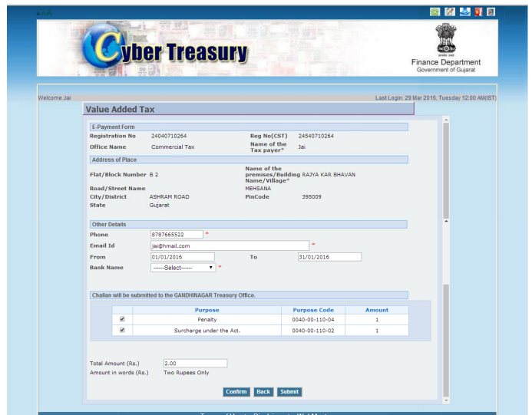Click the scrollbar up arrow of the form
The height and width of the screenshot is (415, 532).
(x=446, y=120)
